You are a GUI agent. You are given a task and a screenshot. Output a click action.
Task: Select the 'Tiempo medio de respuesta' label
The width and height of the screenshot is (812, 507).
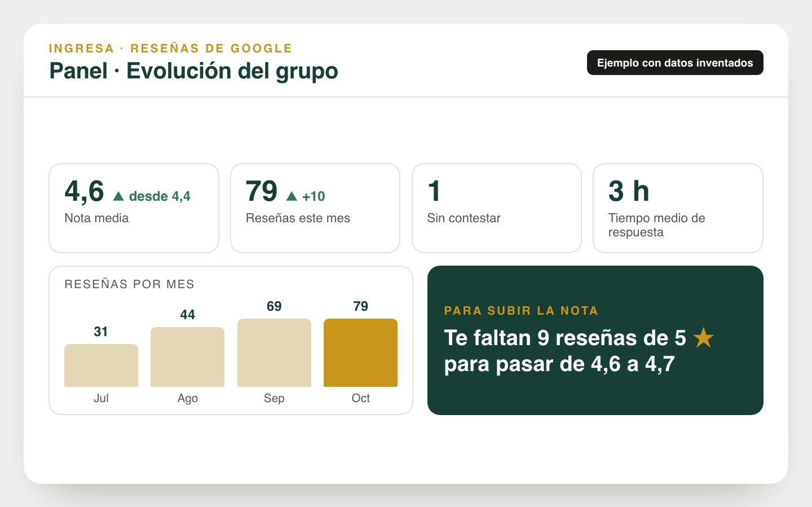click(656, 225)
